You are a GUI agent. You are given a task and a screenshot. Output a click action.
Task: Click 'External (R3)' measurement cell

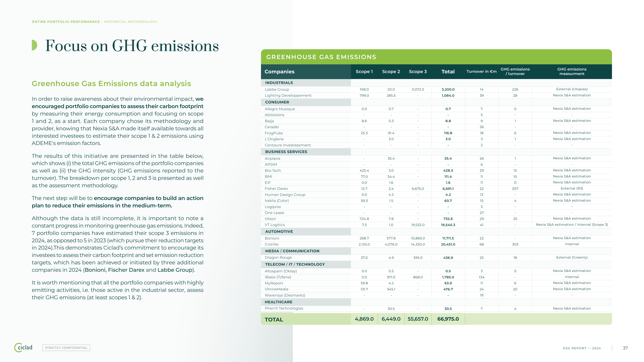coord(572,188)
